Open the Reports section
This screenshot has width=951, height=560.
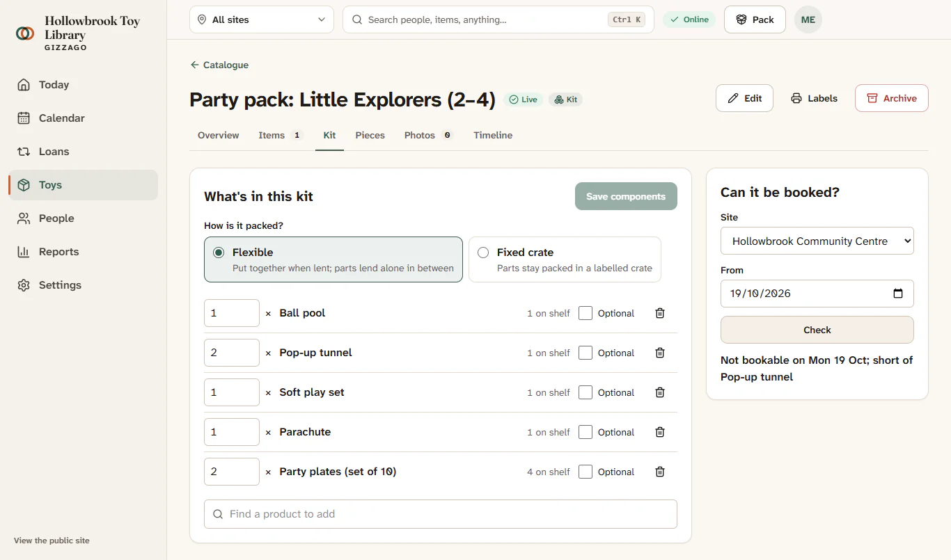tap(84, 252)
